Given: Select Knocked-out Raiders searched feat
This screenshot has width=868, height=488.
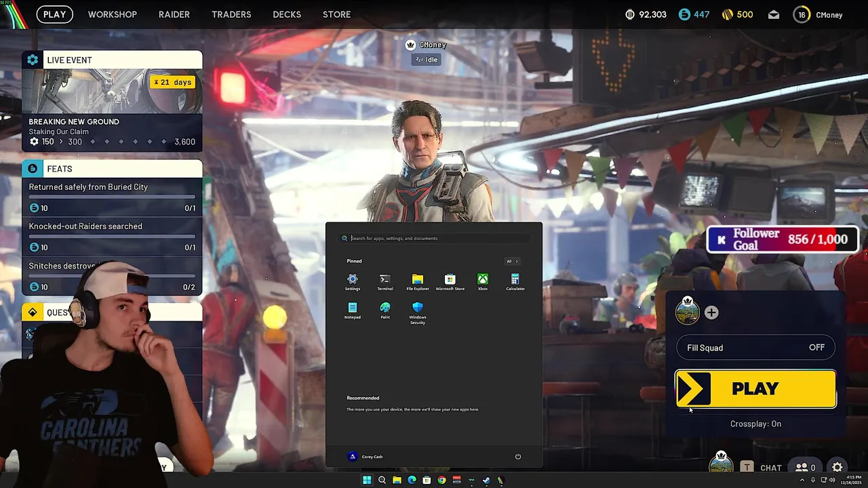Looking at the screenshot, I should click(x=112, y=237).
